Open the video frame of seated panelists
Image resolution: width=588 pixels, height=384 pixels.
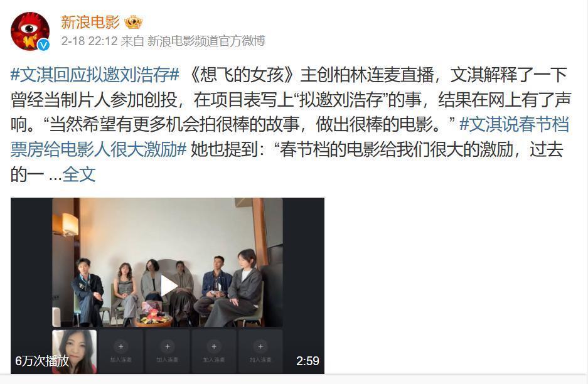(x=168, y=262)
